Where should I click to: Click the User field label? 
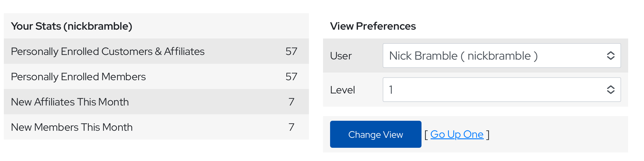pyautogui.click(x=341, y=56)
